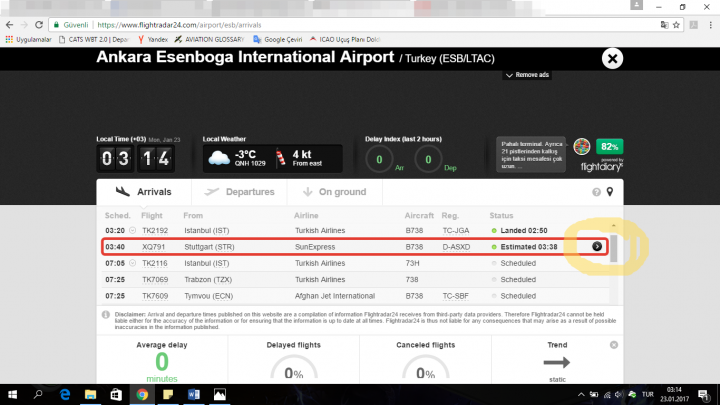
Task: Click the browser address bar URL
Action: point(200,25)
